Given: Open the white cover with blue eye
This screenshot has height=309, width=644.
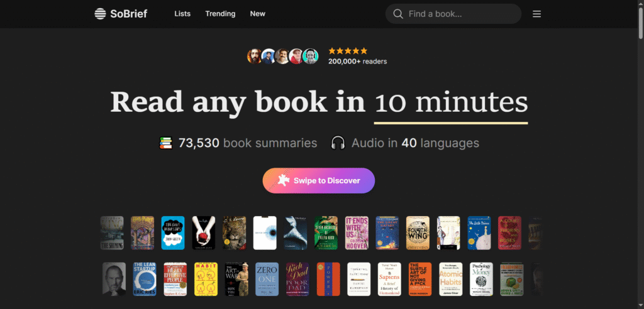Looking at the screenshot, I should [x=265, y=233].
